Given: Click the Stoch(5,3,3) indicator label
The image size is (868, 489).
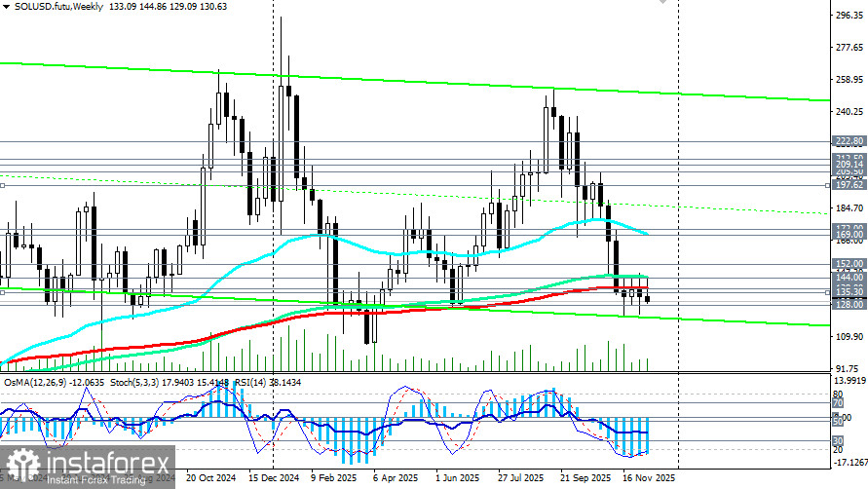Looking at the screenshot, I should pyautogui.click(x=169, y=382).
